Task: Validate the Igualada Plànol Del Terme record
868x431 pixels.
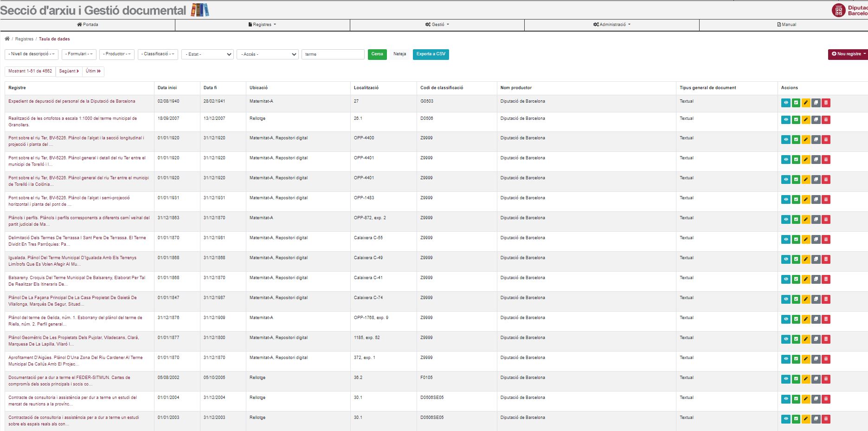Action: 796,259
